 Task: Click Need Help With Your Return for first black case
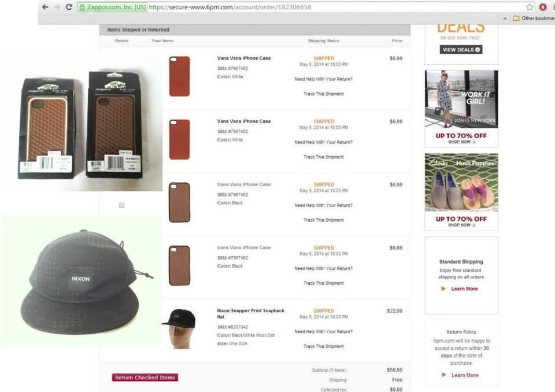[324, 205]
